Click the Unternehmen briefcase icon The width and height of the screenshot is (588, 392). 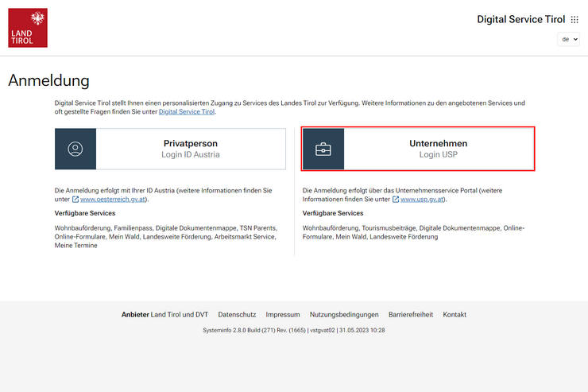[323, 149]
